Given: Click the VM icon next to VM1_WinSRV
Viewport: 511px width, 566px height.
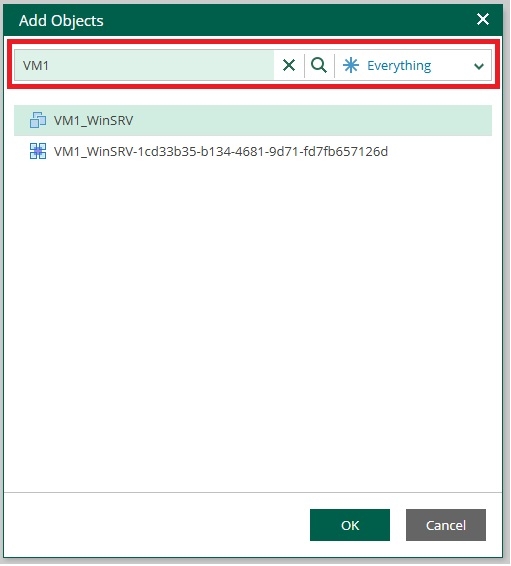Looking at the screenshot, I should coord(38,120).
